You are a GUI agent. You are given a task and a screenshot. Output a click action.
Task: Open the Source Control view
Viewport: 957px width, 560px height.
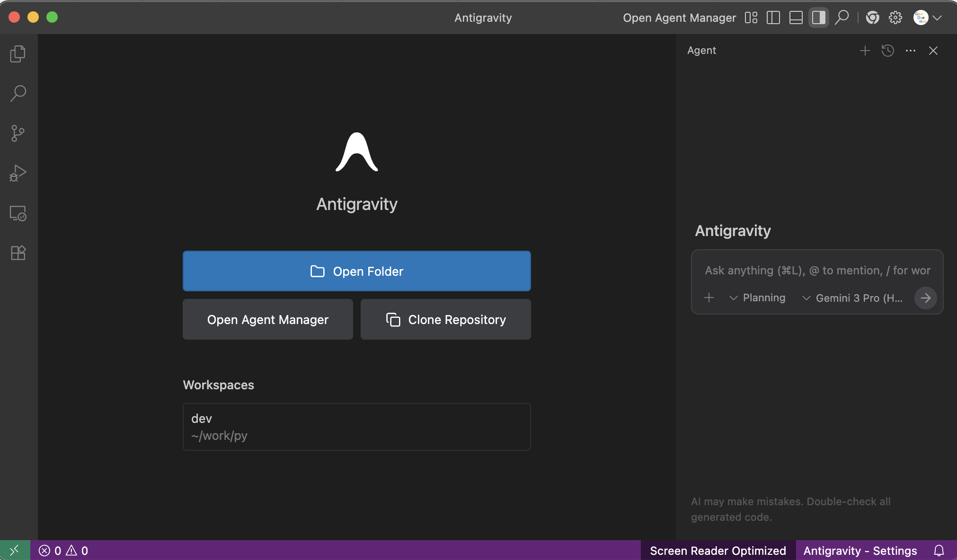click(18, 133)
